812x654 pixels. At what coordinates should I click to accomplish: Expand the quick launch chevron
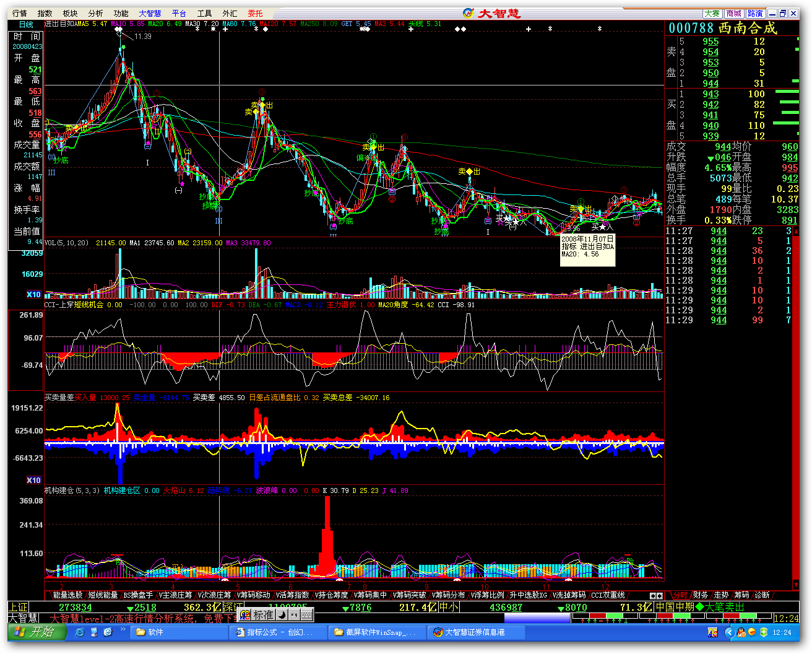(x=123, y=630)
